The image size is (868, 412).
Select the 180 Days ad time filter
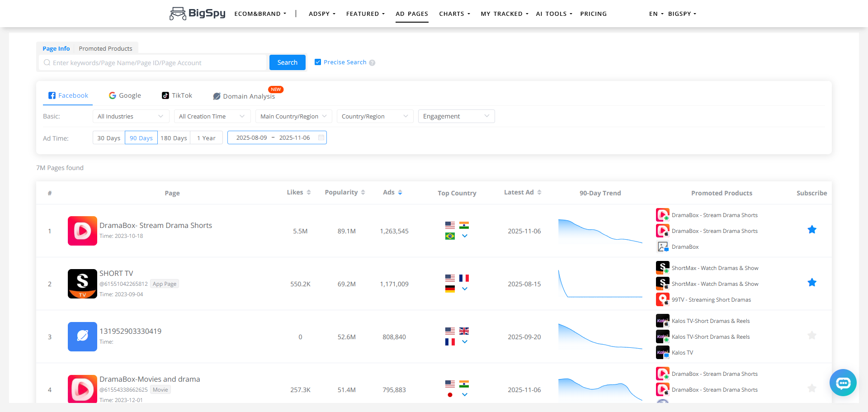(x=174, y=137)
